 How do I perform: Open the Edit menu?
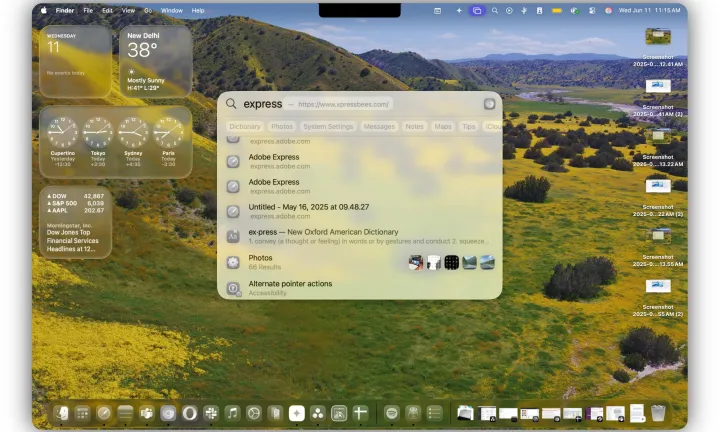pos(107,10)
